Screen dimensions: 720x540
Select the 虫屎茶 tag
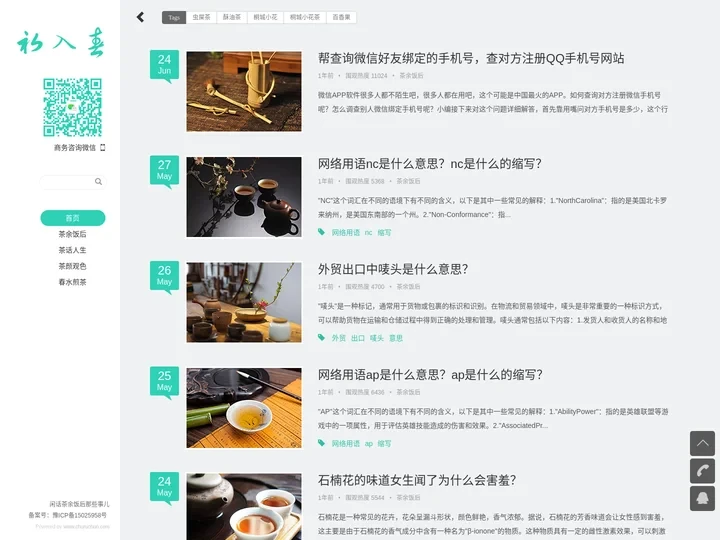click(x=201, y=17)
